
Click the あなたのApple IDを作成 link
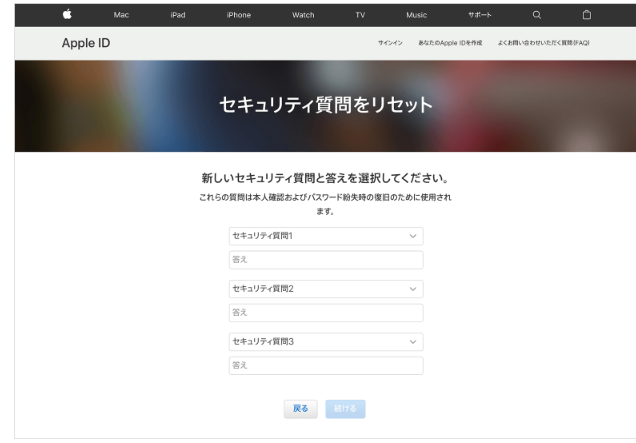pyautogui.click(x=450, y=43)
